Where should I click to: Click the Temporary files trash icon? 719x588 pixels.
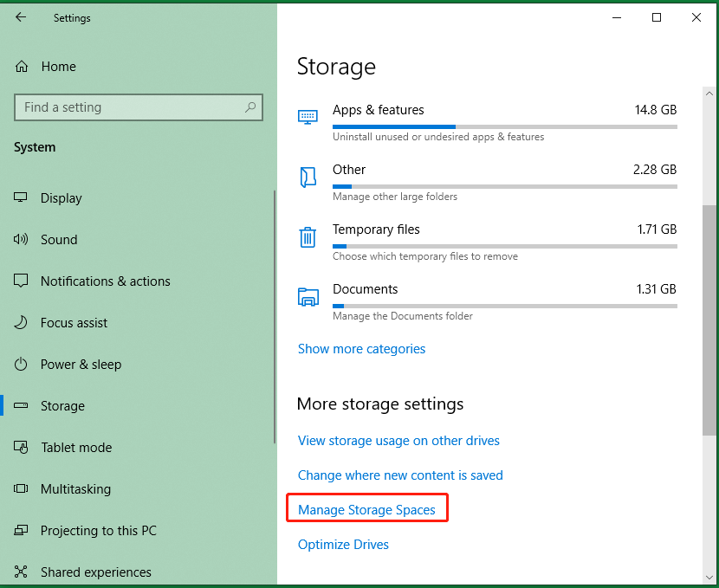[x=308, y=237]
